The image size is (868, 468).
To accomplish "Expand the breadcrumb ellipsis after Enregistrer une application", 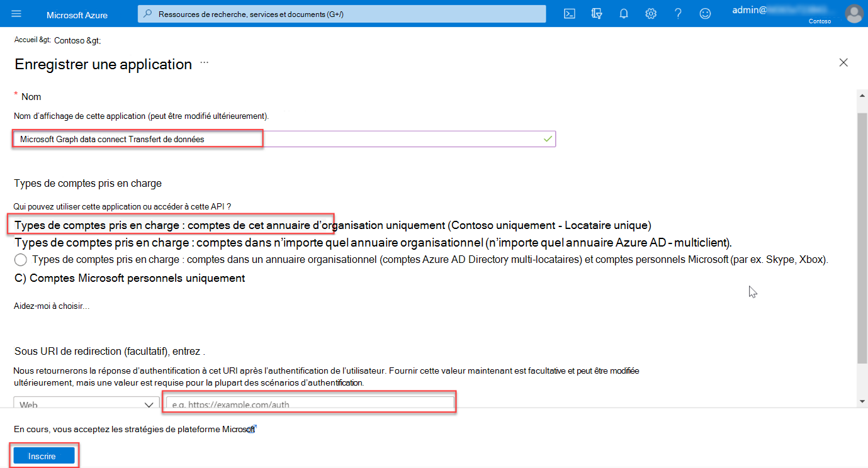I will (x=203, y=63).
